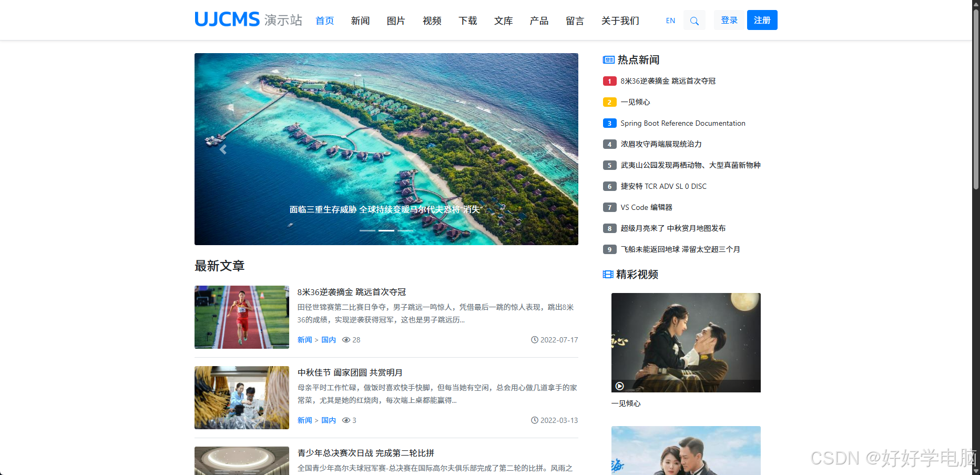980x475 pixels.
Task: Click the clock icon beside 2022-03-13
Action: point(535,420)
